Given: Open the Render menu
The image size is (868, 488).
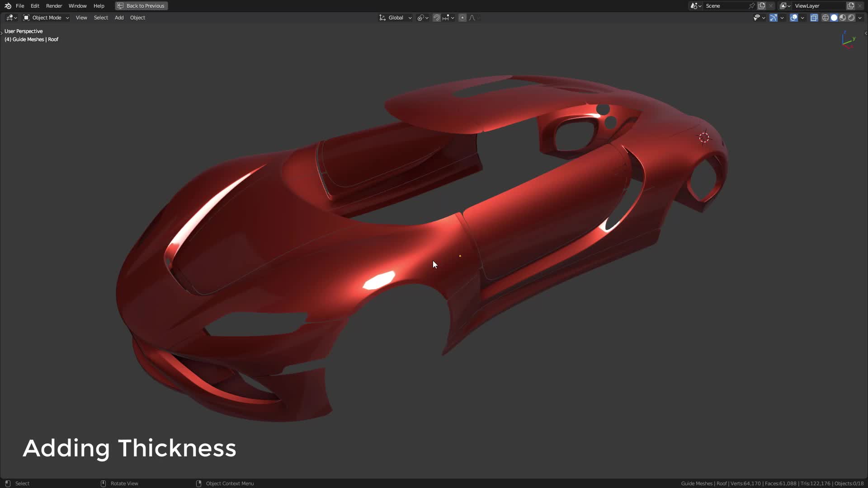Looking at the screenshot, I should [x=54, y=6].
